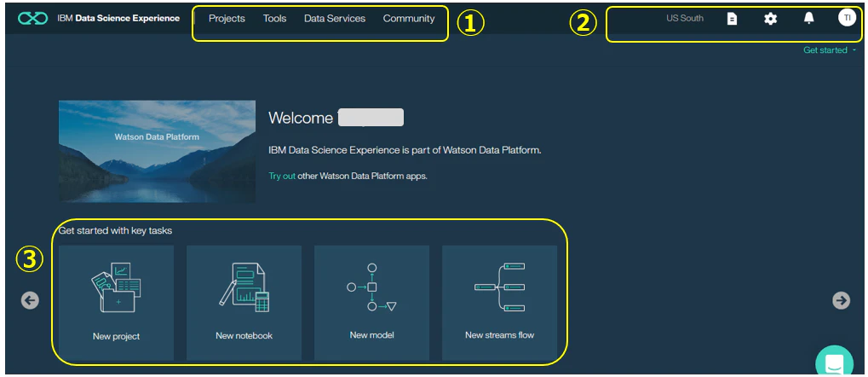Viewport: 868px width, 377px height.
Task: Open the chat support bubble icon
Action: click(834, 362)
